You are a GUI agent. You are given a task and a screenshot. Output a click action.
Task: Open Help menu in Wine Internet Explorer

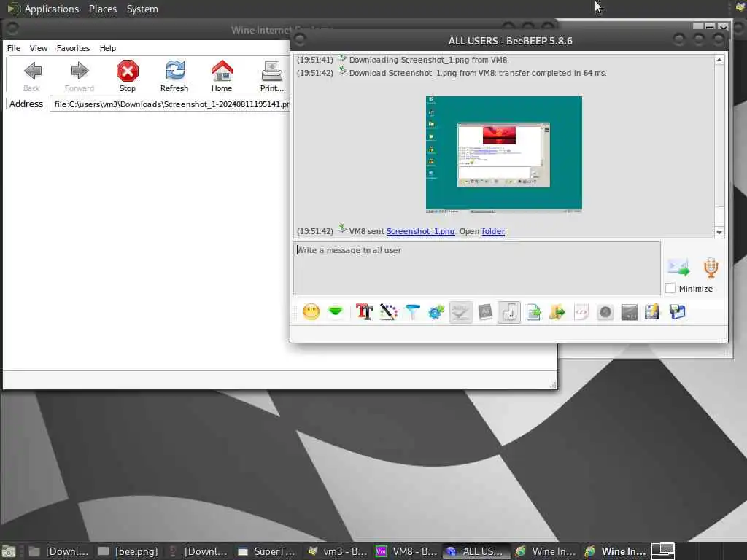tap(108, 48)
